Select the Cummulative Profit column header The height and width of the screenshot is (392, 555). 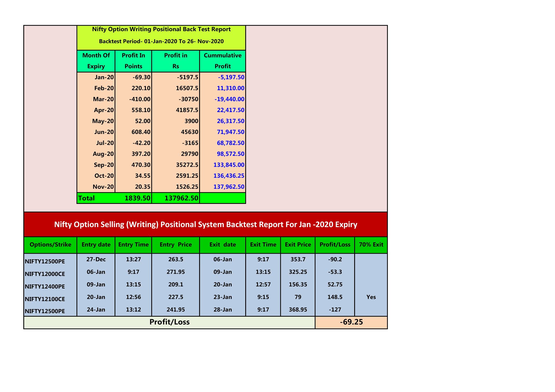223,61
